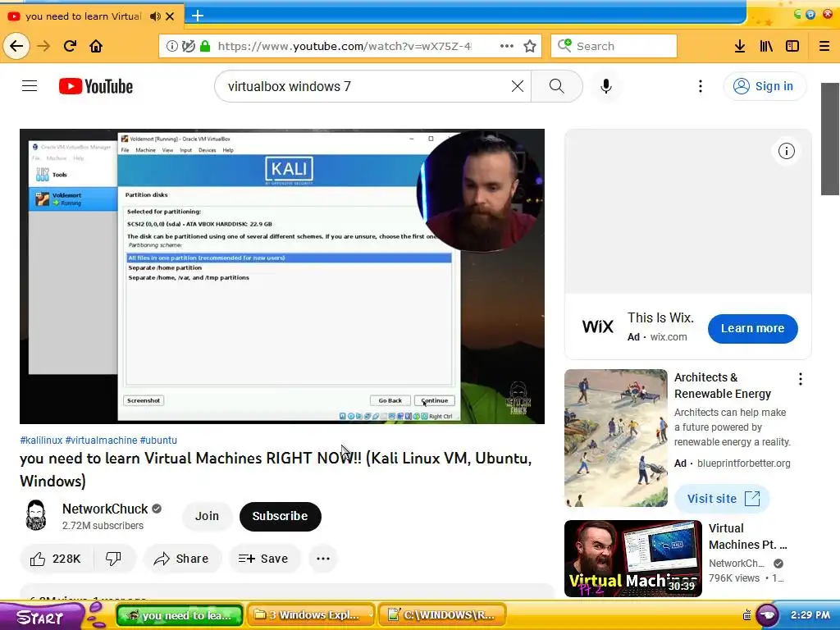840x630 pixels.
Task: Click 2.72M subscribers text
Action: tap(103, 526)
